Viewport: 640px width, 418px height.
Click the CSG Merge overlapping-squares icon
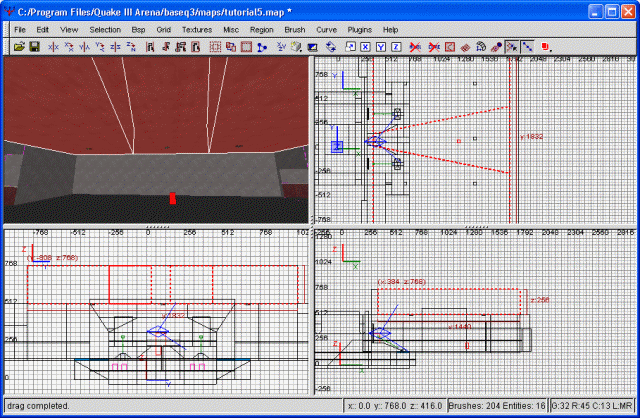(231, 47)
